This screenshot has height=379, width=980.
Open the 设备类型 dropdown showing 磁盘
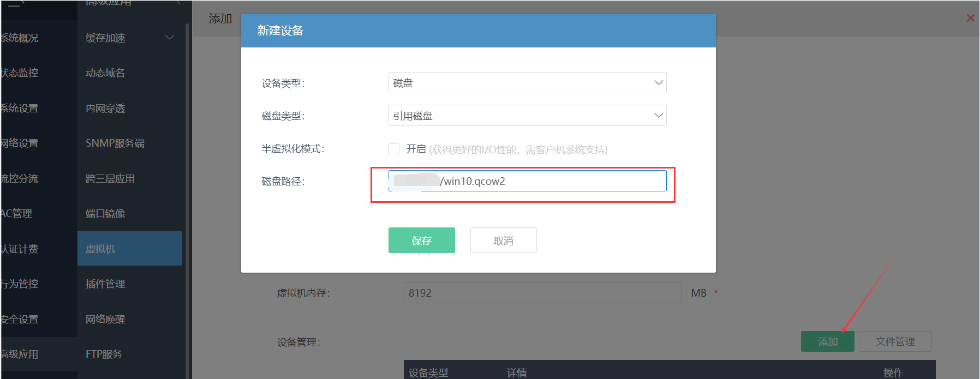(527, 83)
